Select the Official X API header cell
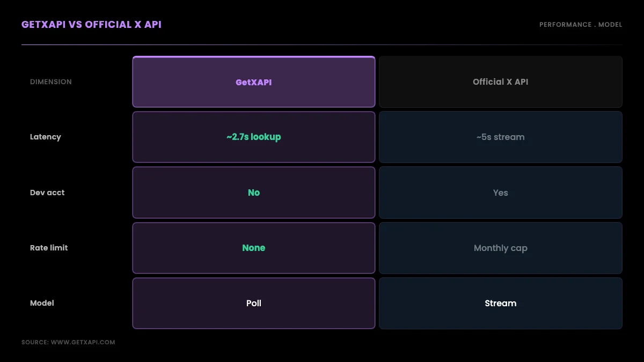The image size is (644, 362). coord(501,82)
